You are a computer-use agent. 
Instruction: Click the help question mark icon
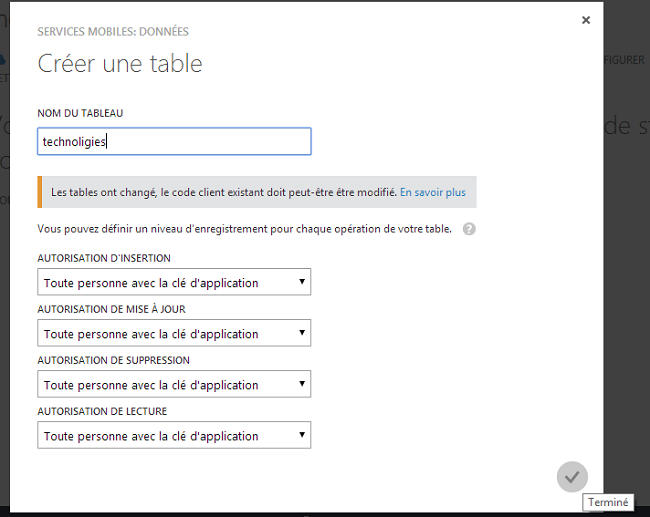click(469, 229)
